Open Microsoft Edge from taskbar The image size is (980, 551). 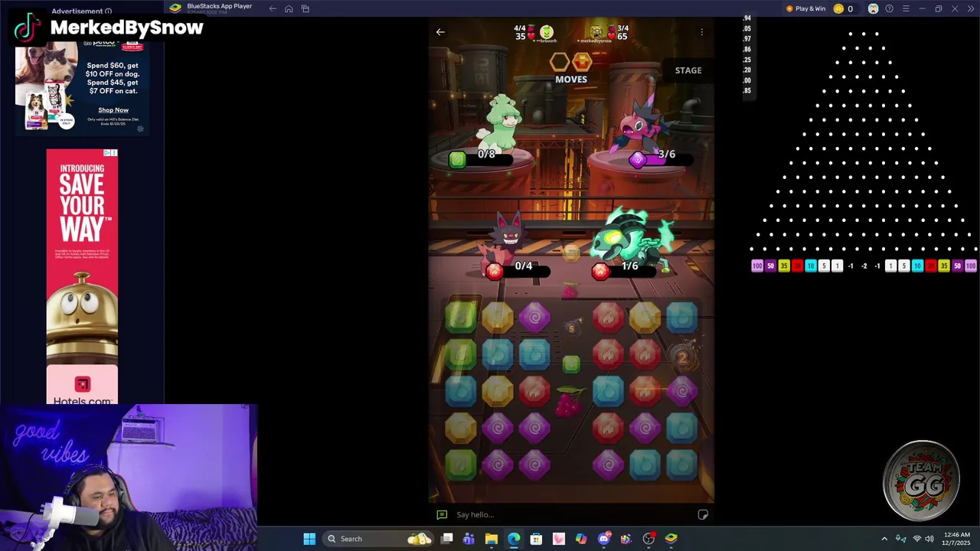514,539
